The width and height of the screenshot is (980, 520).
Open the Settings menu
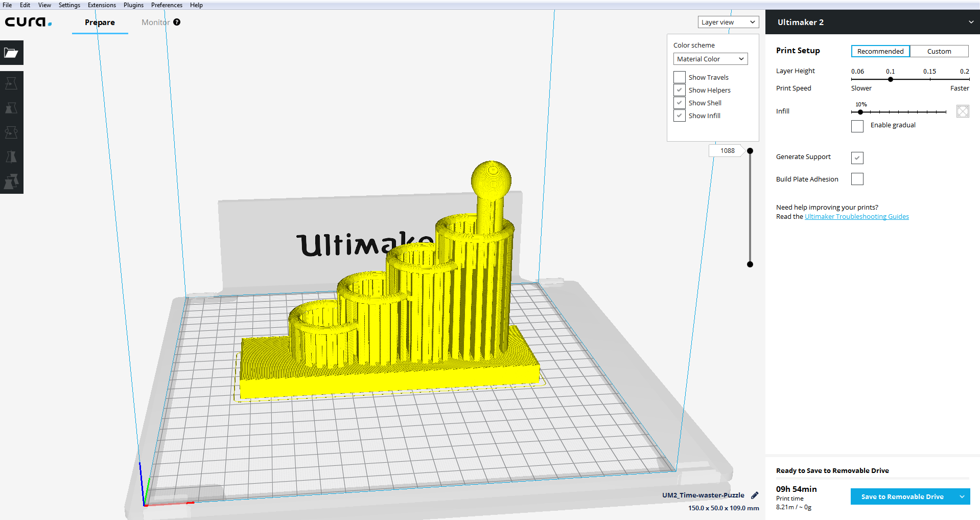[69, 5]
